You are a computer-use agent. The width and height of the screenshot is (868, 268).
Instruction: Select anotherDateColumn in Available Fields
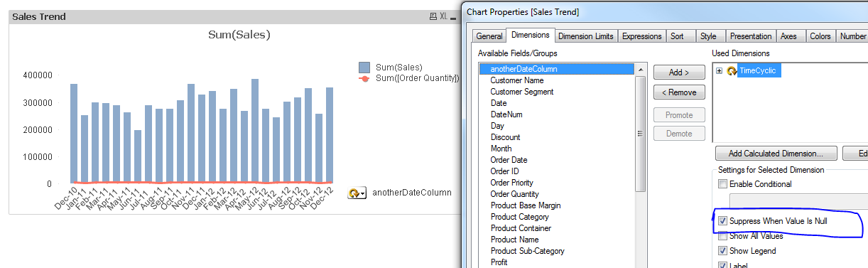pyautogui.click(x=557, y=69)
